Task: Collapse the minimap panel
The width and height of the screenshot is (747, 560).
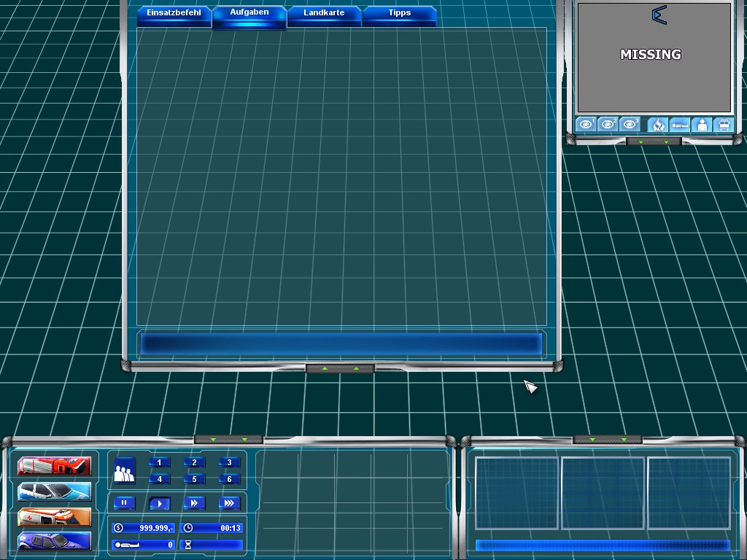Action: (654, 141)
